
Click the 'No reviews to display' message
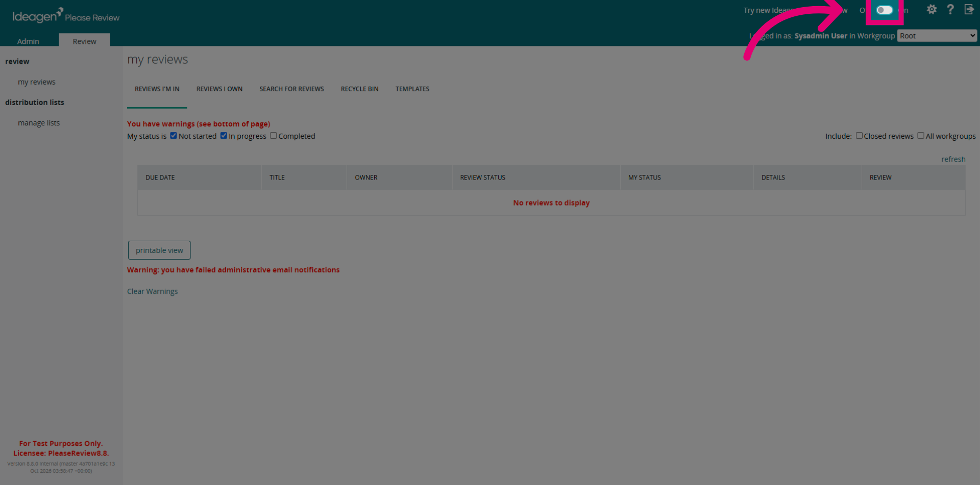coord(551,202)
